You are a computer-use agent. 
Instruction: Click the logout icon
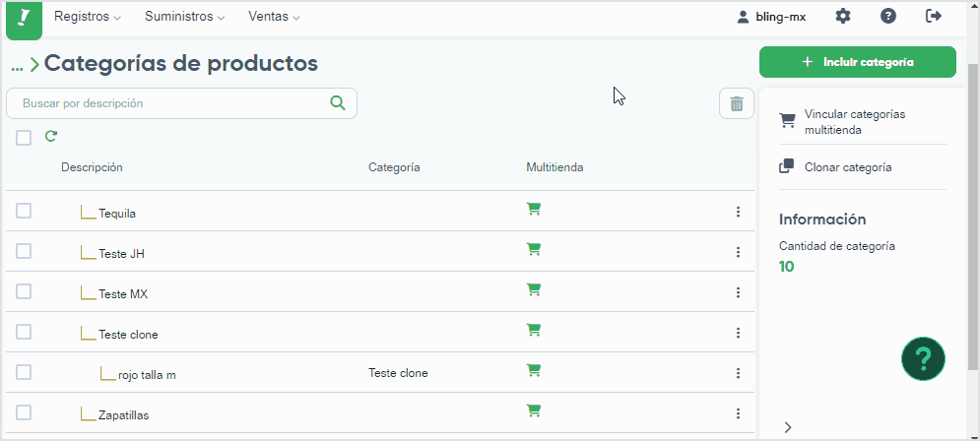[934, 16]
